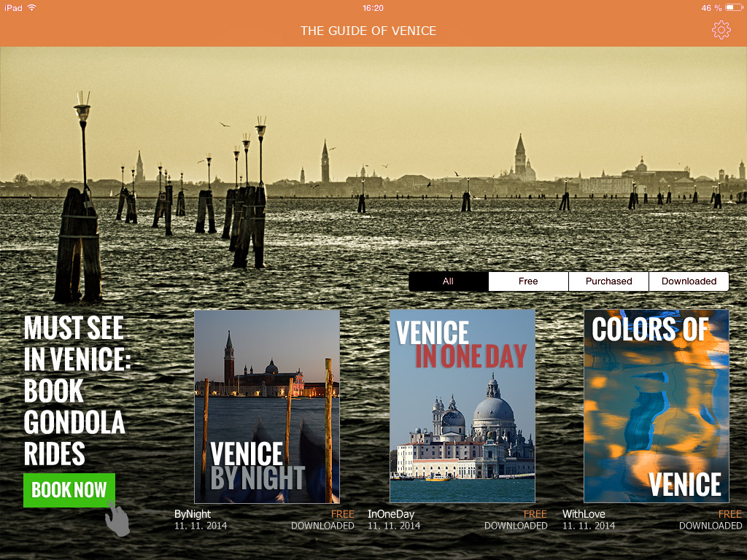The height and width of the screenshot is (560, 747).
Task: Tap The Guide of Venice header title
Action: pyautogui.click(x=368, y=31)
